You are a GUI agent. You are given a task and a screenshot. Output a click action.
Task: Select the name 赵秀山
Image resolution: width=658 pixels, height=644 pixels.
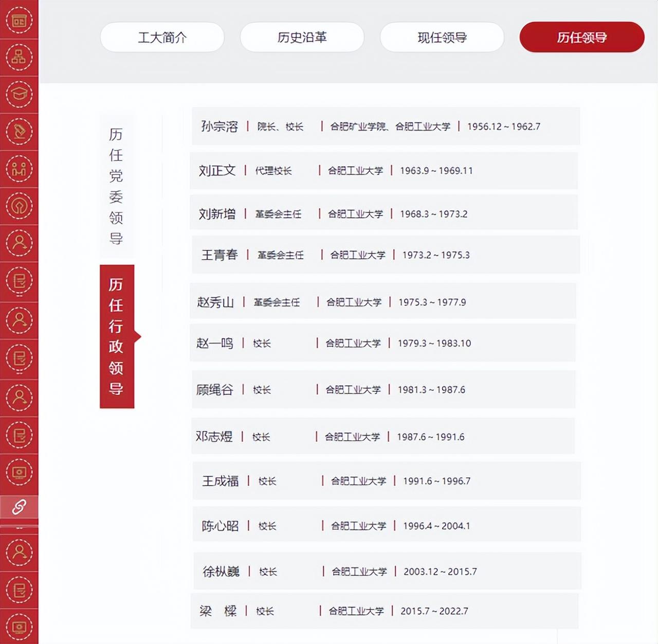(x=216, y=302)
